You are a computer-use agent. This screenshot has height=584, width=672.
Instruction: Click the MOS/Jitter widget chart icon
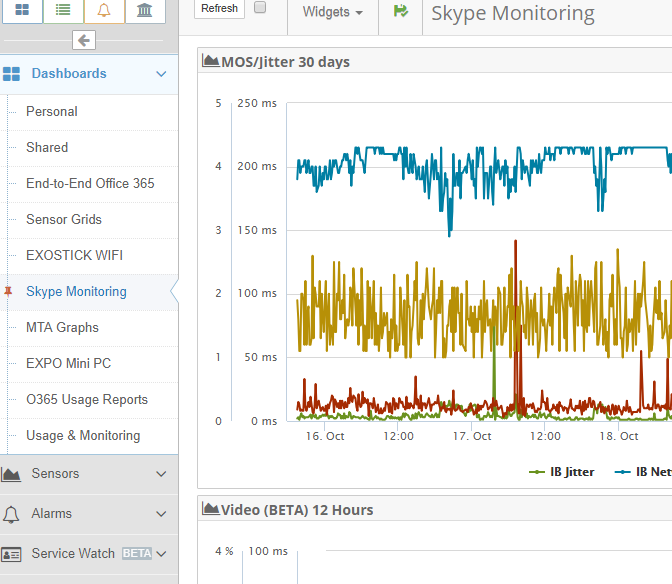pos(210,61)
